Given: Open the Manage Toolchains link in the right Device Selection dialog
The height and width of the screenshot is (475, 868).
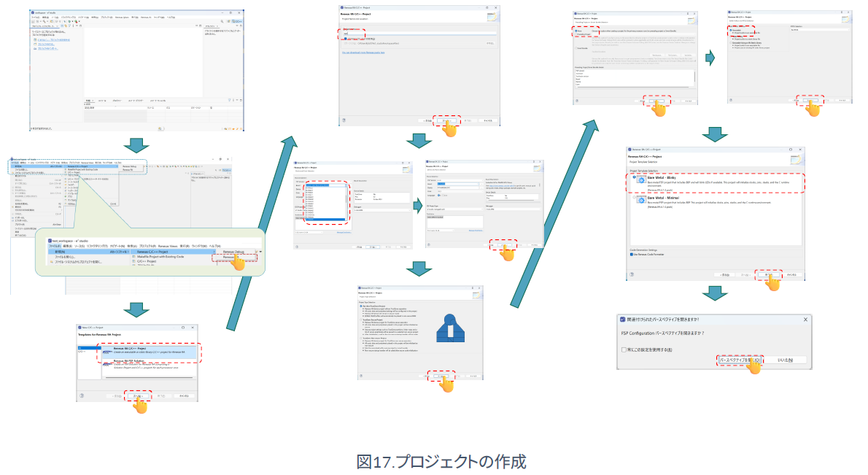Looking at the screenshot, I should click(476, 231).
